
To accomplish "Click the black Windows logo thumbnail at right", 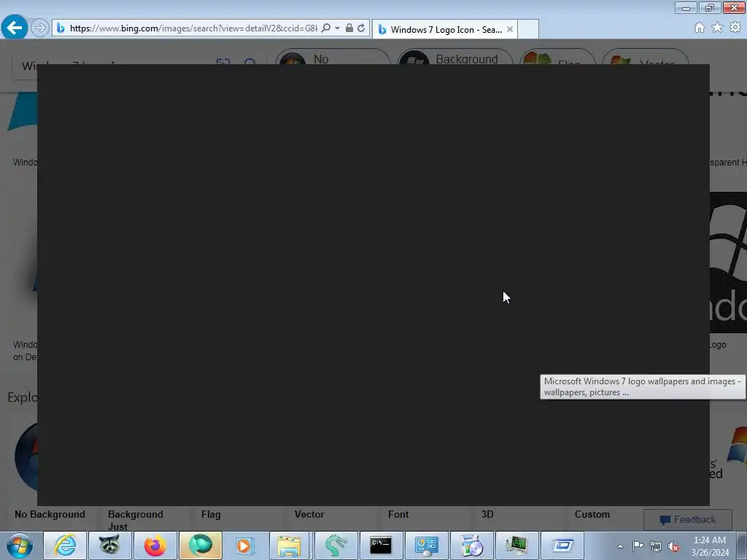I will pos(729,262).
